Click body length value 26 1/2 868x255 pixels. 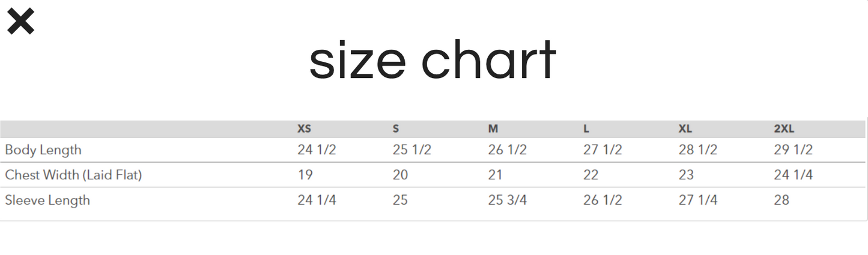click(507, 150)
